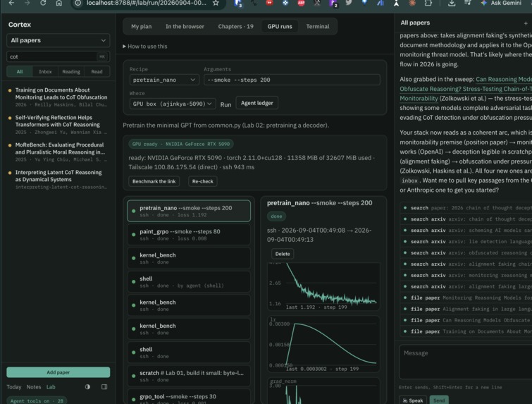Bookmark this page with the star icon
Screen dimensions: 532x404
coord(216,3)
